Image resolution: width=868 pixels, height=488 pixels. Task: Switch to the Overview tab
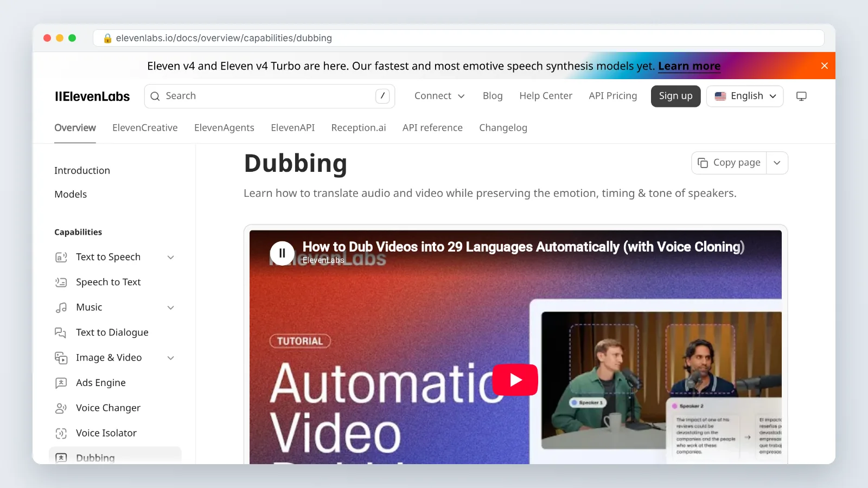coord(75,127)
